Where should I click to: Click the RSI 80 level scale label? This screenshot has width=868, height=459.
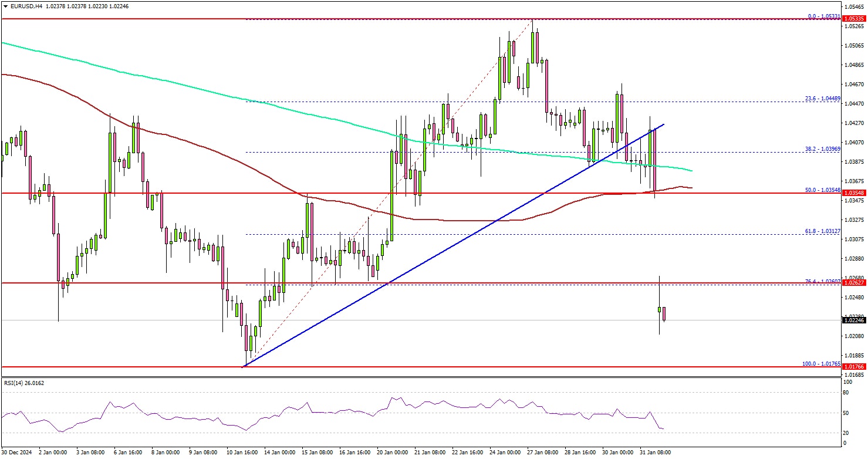click(x=846, y=392)
